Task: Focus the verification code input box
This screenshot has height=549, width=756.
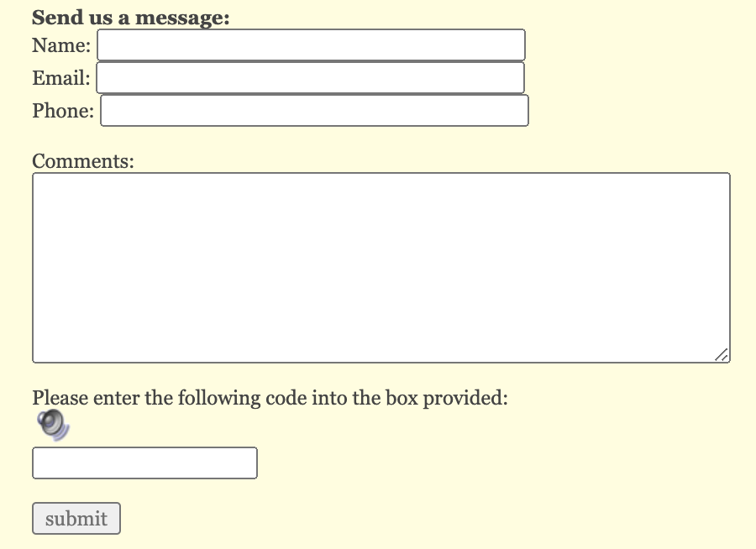Action: tap(144, 463)
